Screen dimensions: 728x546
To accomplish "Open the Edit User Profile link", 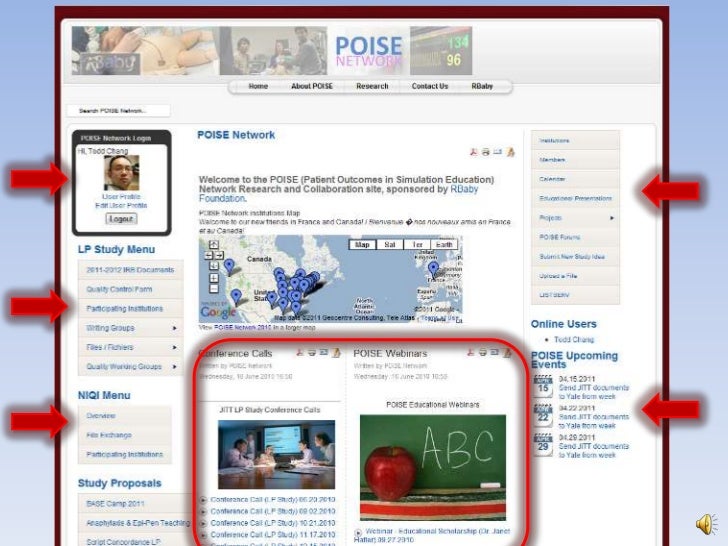I will [x=121, y=205].
